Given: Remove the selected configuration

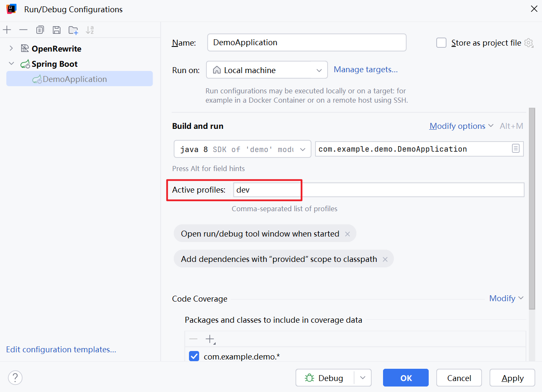Looking at the screenshot, I should [x=23, y=30].
